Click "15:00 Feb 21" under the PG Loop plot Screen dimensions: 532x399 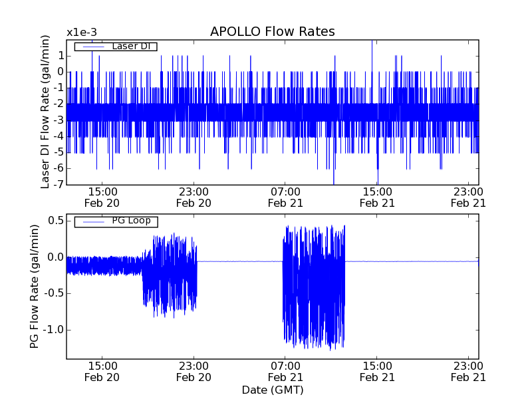(x=377, y=372)
